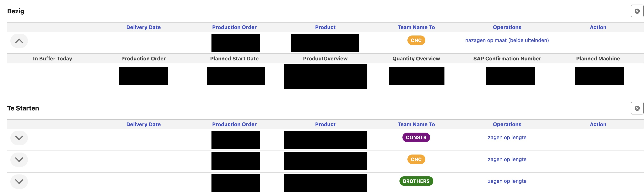Expand the CNC row in Te Starten
This screenshot has height=195, width=644.
tap(19, 160)
